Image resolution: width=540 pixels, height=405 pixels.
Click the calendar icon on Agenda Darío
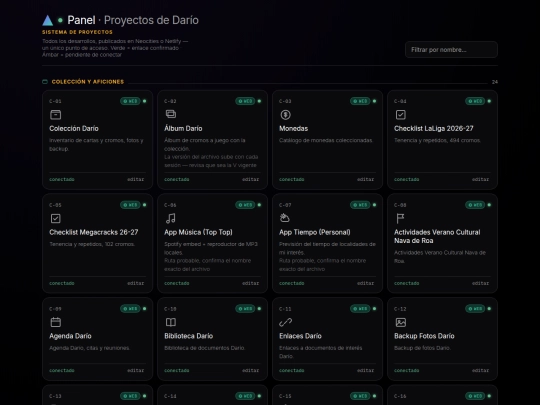[x=55, y=322]
